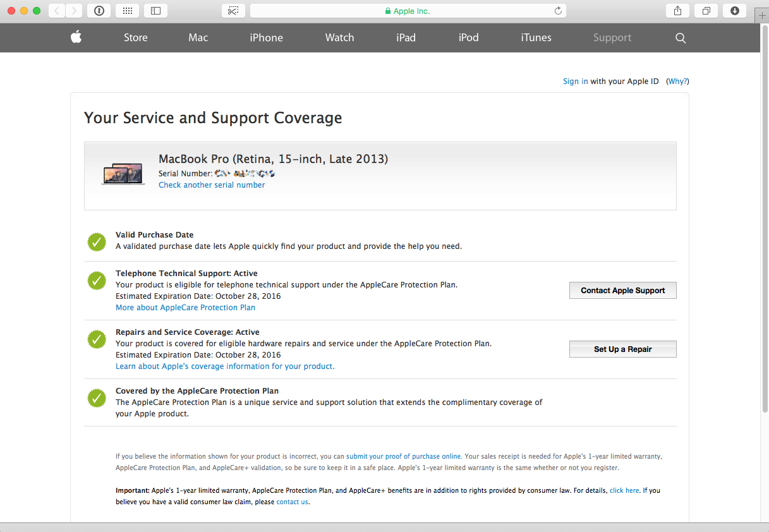Click submit your proof of purchase online
The width and height of the screenshot is (769, 532).
404,456
